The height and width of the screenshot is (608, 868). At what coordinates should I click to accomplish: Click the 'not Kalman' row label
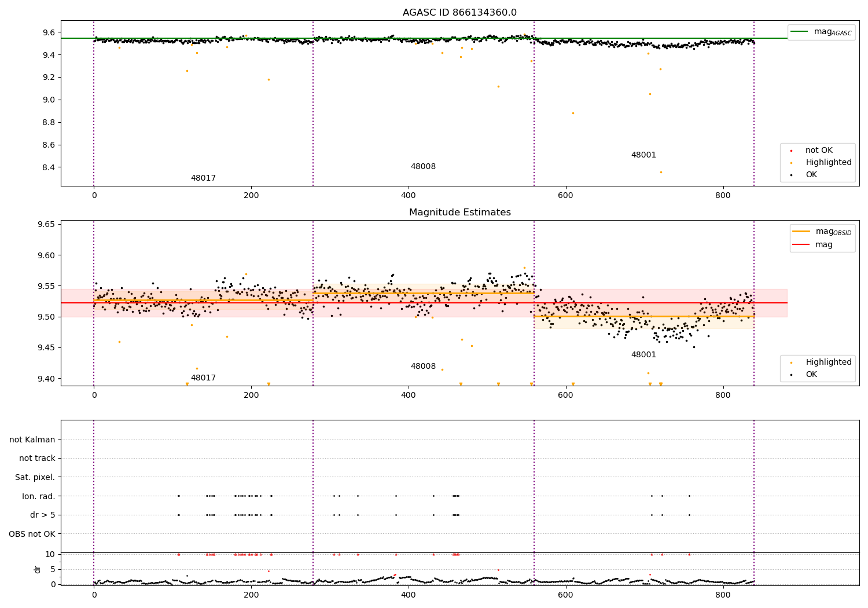(x=32, y=440)
